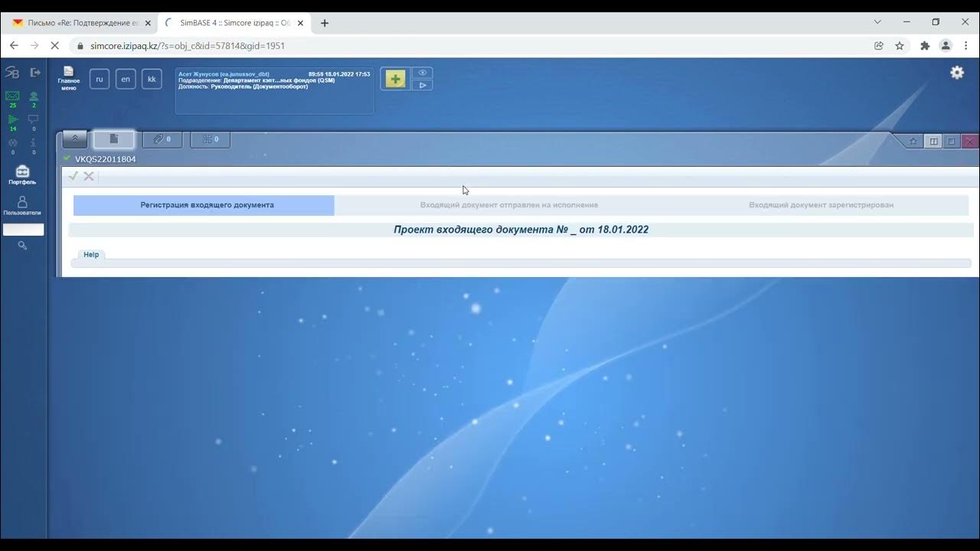Cancel with the X toolbar icon
This screenshot has width=980, height=551.
tap(89, 176)
